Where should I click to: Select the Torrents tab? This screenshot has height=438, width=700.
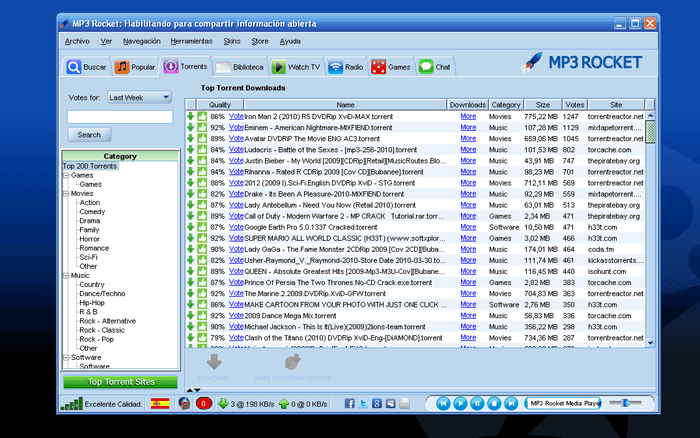click(185, 67)
